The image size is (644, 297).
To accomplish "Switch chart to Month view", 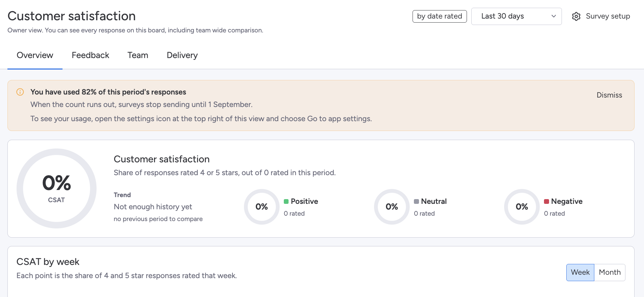I will [x=610, y=272].
